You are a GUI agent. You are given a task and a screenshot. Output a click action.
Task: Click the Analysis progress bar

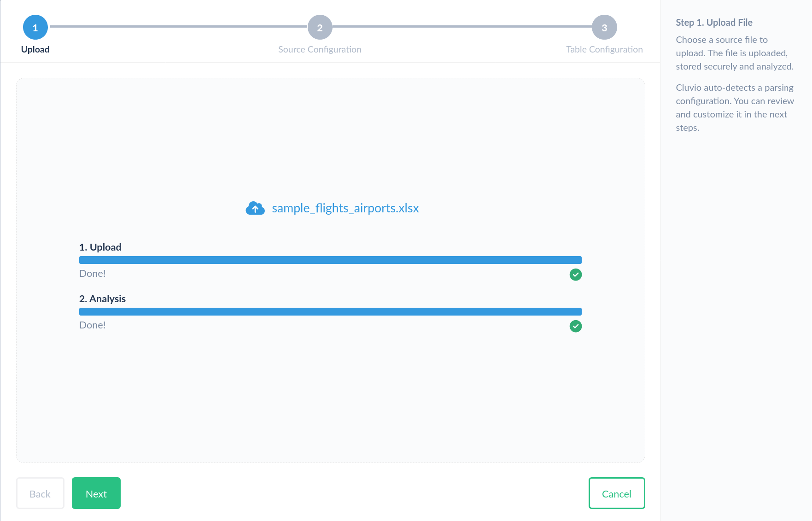pyautogui.click(x=330, y=312)
